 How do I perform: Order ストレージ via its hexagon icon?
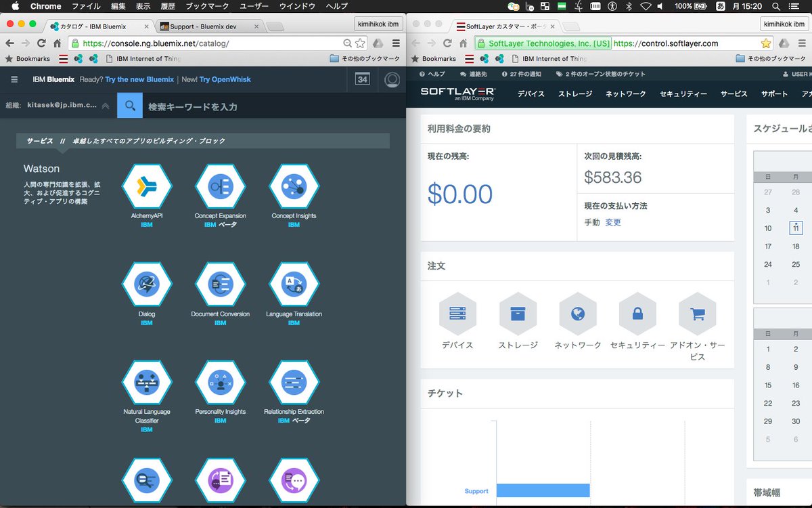pyautogui.click(x=518, y=314)
